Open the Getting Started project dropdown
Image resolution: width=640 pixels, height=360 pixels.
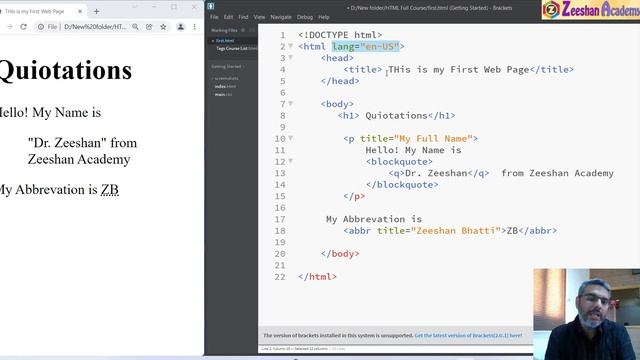(227, 67)
